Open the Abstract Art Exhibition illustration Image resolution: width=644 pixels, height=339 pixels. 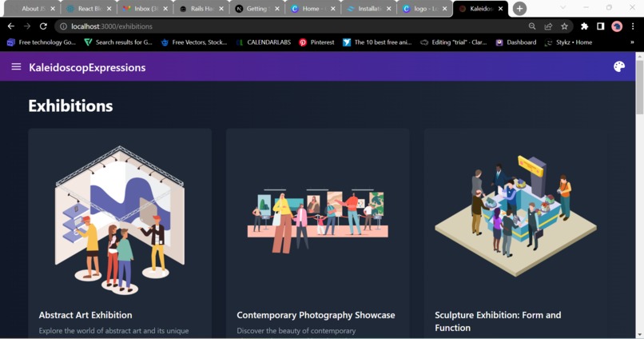pyautogui.click(x=120, y=220)
